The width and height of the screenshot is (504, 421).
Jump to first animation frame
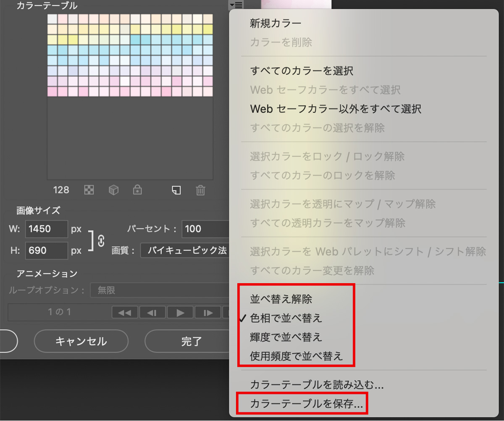124,313
